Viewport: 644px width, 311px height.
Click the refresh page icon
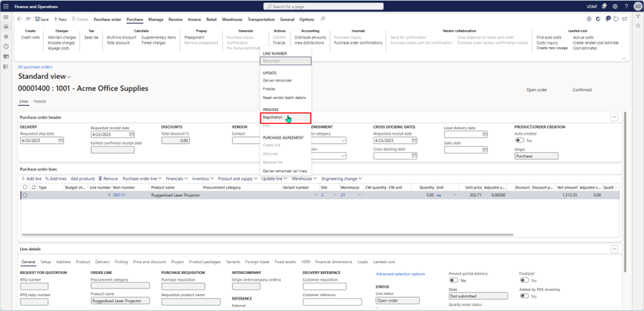[616, 19]
